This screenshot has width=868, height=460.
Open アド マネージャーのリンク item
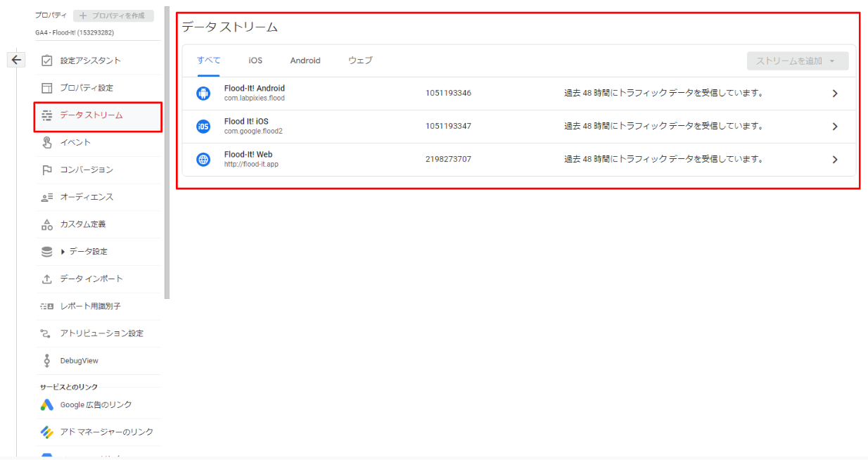pos(98,432)
